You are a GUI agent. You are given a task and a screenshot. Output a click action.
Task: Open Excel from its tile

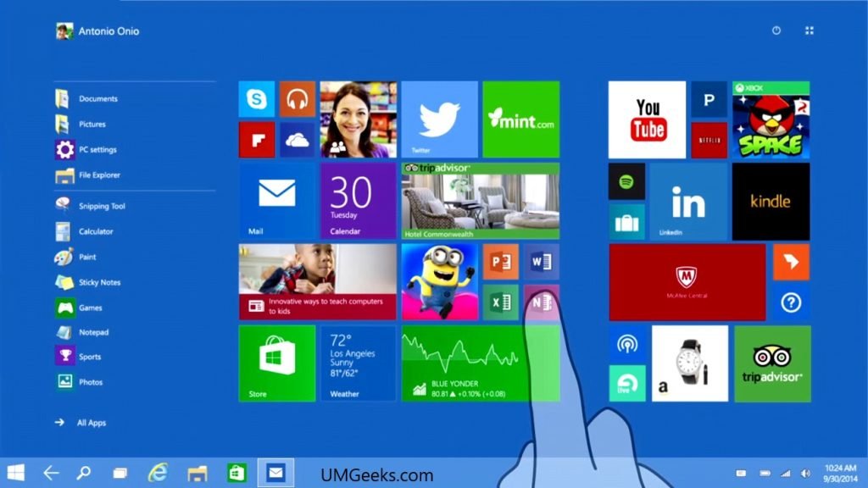[499, 302]
